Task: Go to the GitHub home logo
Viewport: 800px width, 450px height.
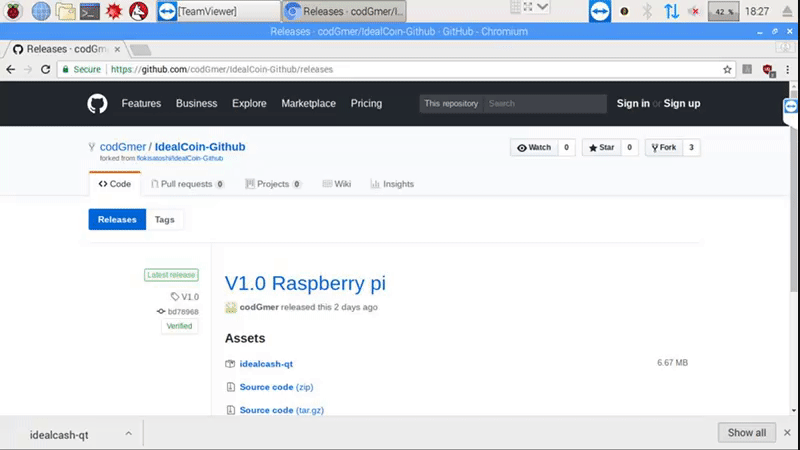Action: coord(97,104)
